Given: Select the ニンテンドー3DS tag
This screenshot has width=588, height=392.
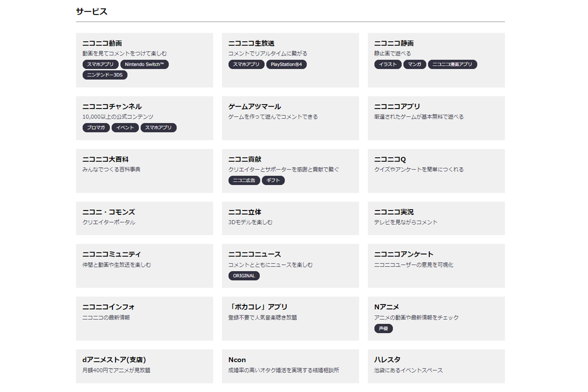Looking at the screenshot, I should [105, 75].
